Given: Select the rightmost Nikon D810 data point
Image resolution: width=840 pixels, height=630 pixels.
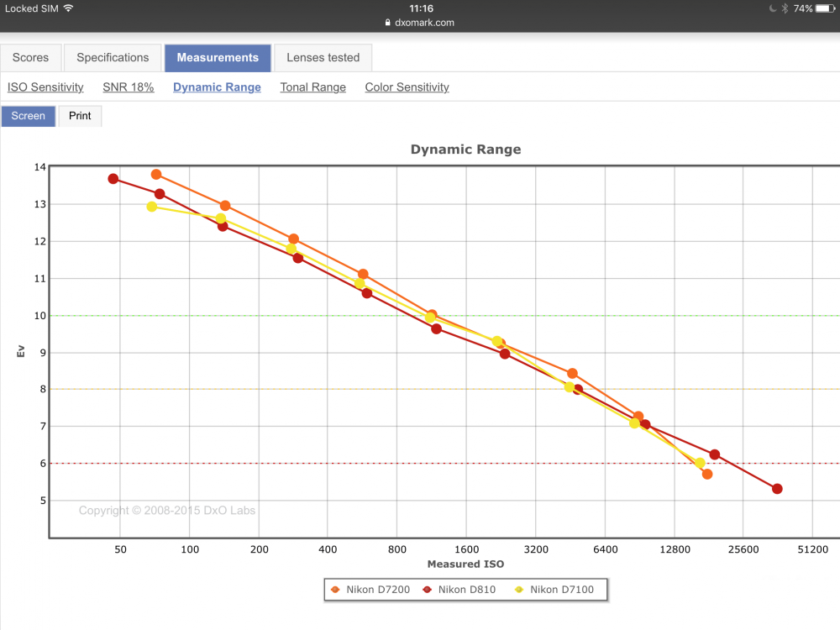Looking at the screenshot, I should [777, 489].
